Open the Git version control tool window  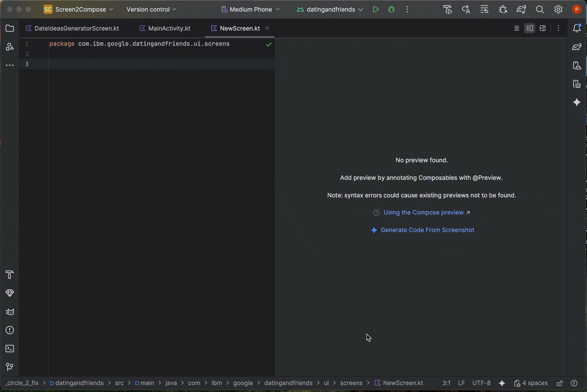[10, 367]
